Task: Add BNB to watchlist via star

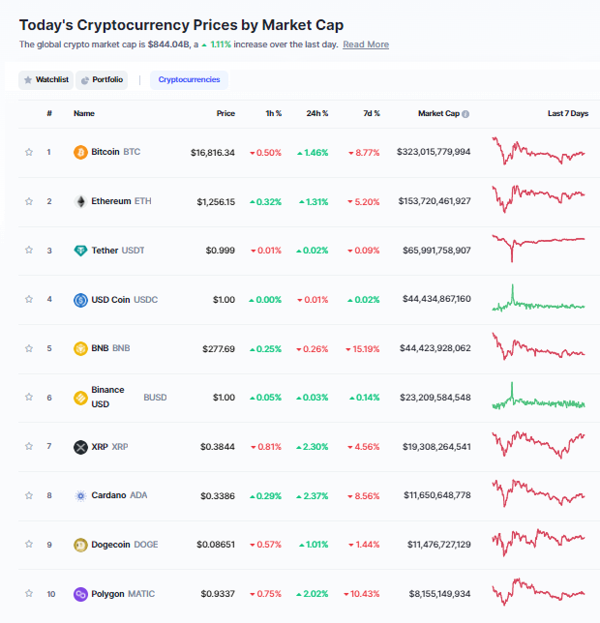Action: 29,348
